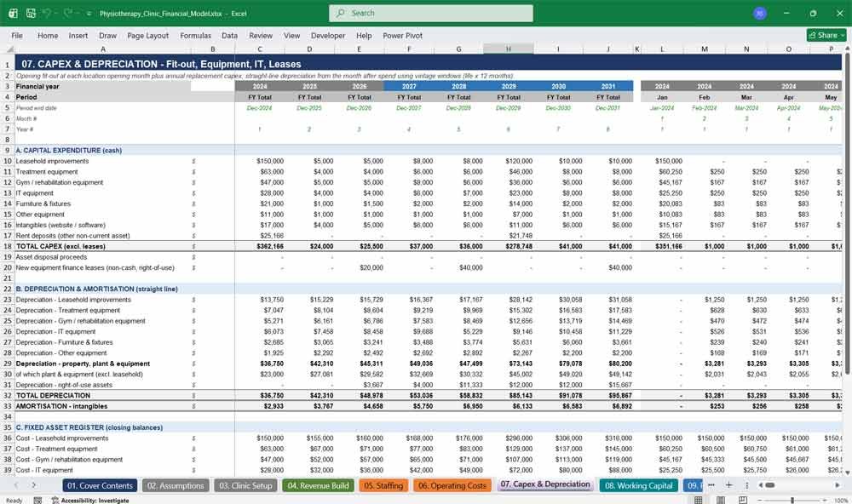This screenshot has width=852, height=504.
Task: Click the Share button
Action: click(x=826, y=35)
